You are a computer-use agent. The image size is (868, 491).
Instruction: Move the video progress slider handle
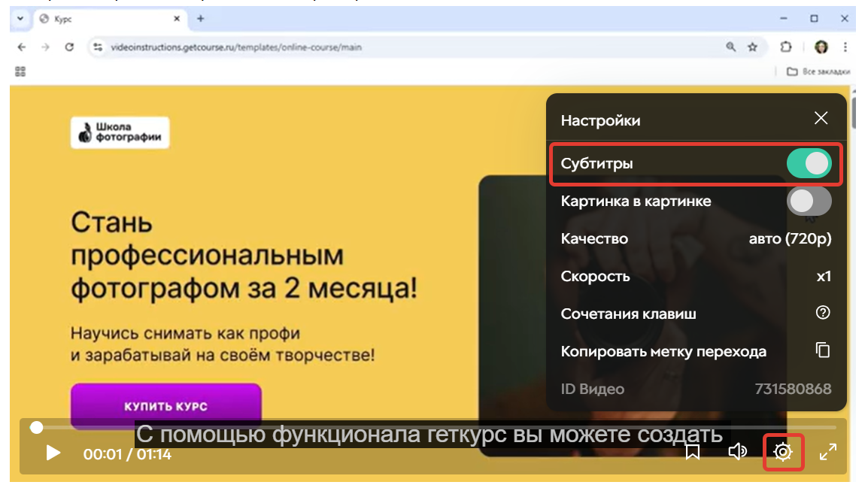(x=35, y=427)
